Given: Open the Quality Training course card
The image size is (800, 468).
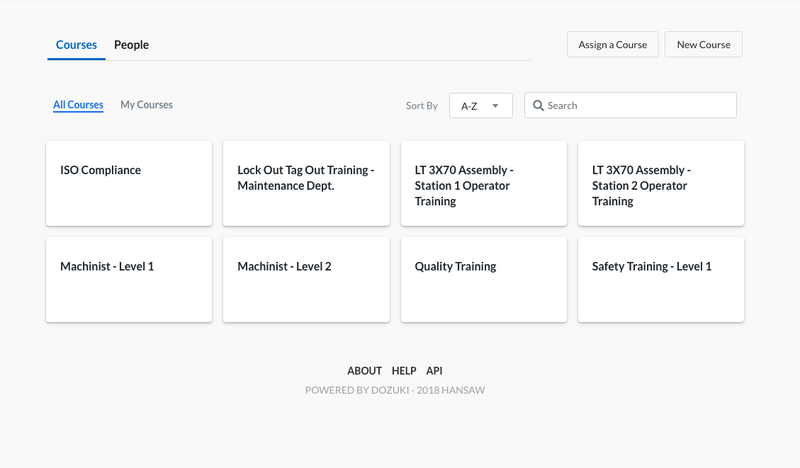Looking at the screenshot, I should 484,279.
